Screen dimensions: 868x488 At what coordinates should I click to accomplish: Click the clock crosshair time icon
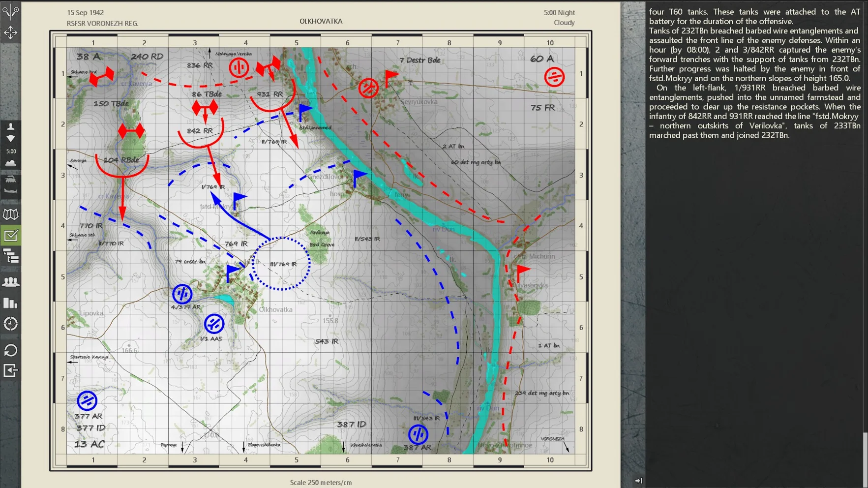pos(10,324)
